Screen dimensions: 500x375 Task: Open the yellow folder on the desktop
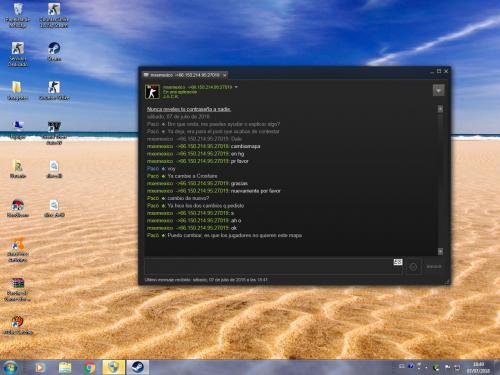pos(17,91)
